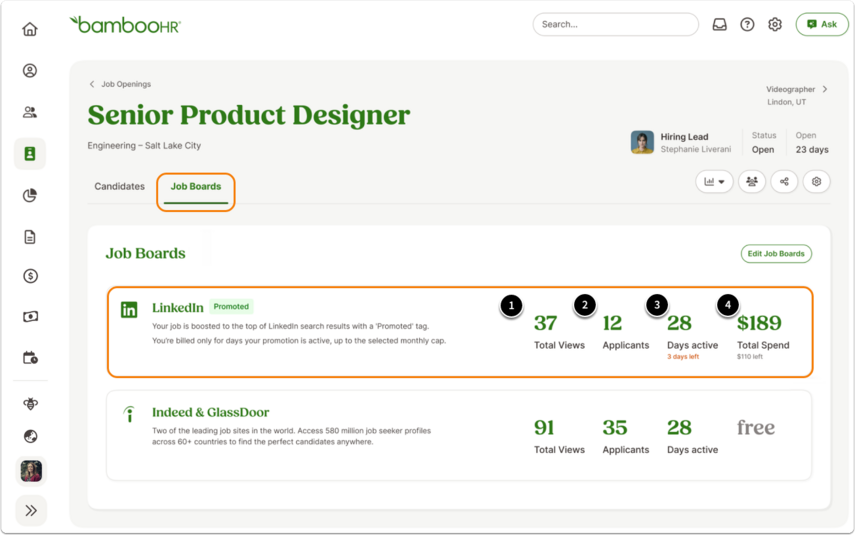Open the Hiring icon in sidebar
Viewport: 855px width, 535px height.
tap(30, 154)
